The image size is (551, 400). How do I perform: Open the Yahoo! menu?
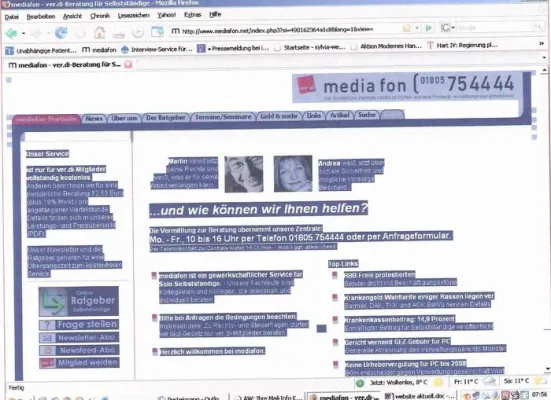click(167, 15)
